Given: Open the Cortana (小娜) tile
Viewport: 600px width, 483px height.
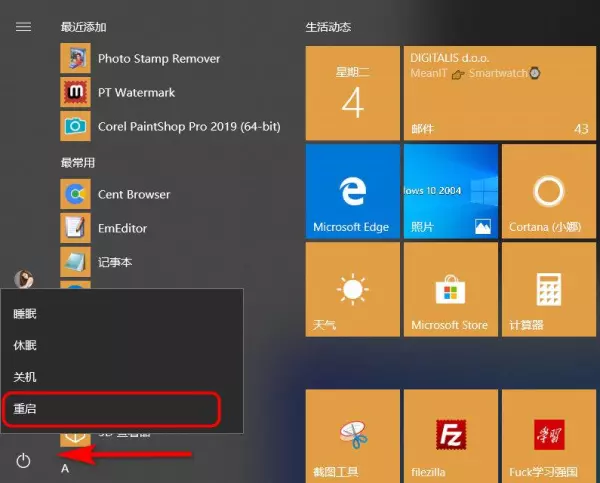Looking at the screenshot, I should tap(549, 191).
